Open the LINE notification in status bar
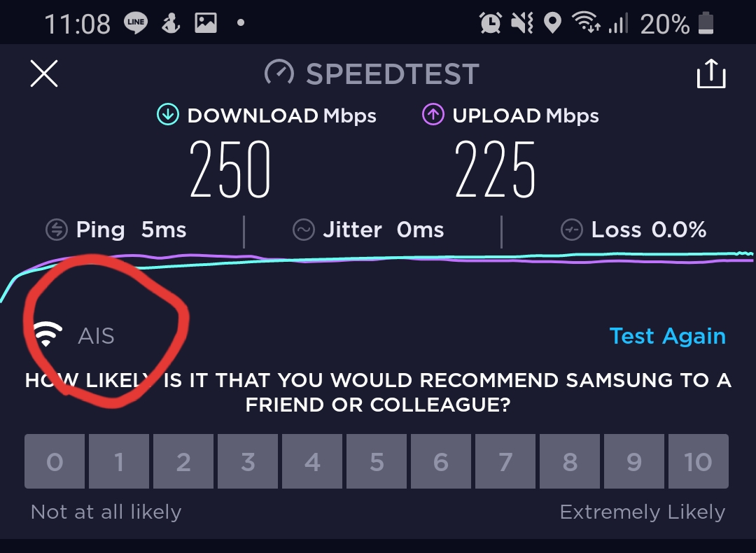Screen dimensions: 756x553 [x=136, y=22]
